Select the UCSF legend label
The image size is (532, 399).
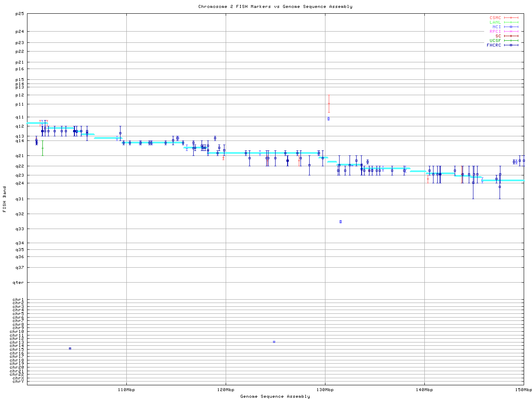click(x=495, y=40)
